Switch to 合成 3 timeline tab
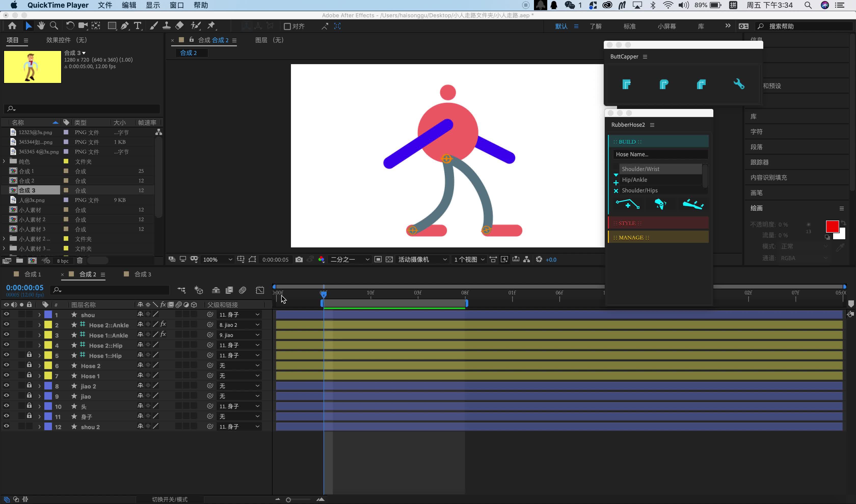Viewport: 856px width, 504px height. (x=143, y=274)
